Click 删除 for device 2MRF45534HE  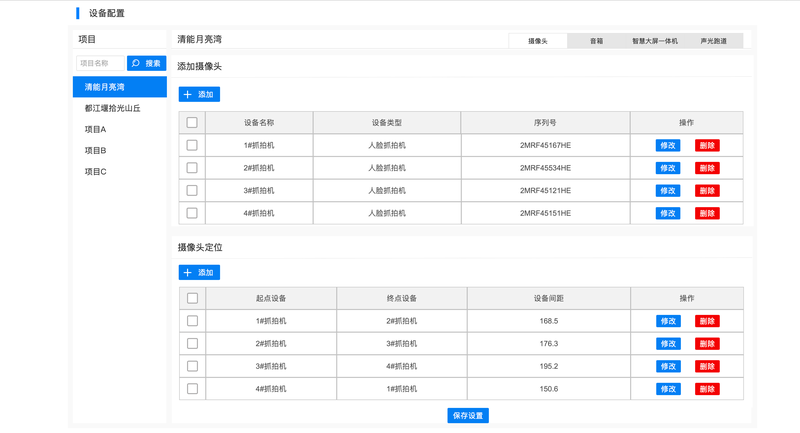tap(707, 168)
